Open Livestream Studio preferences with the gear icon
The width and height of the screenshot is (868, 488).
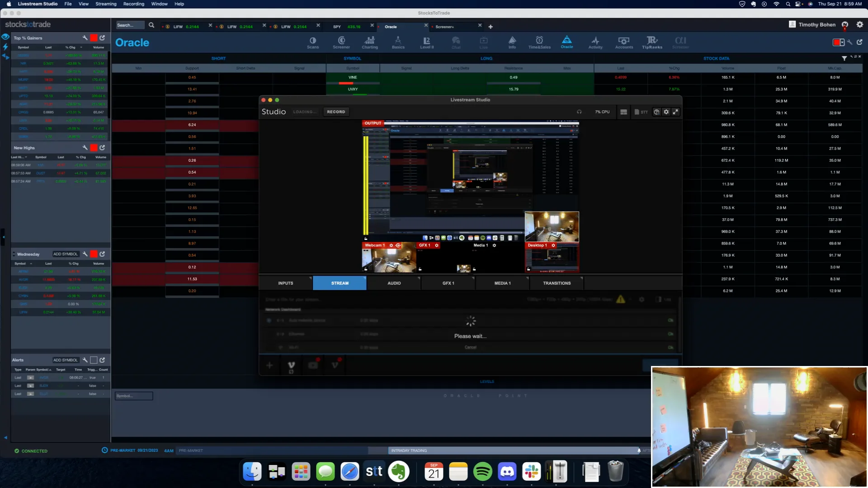(666, 112)
